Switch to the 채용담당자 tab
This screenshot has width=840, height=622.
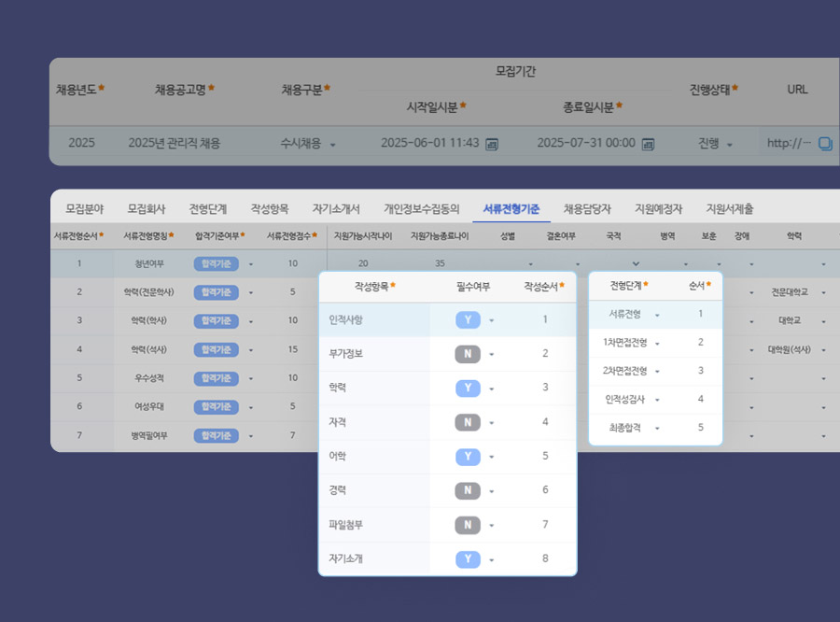point(587,209)
